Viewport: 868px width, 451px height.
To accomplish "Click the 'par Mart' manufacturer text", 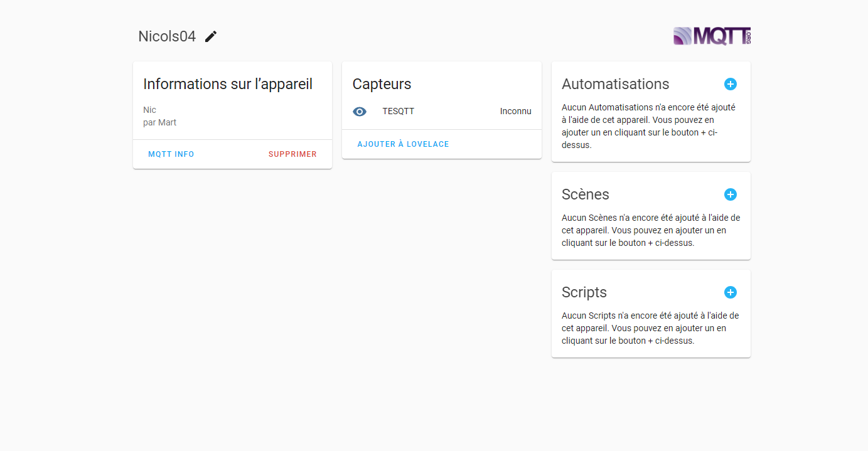I will coord(159,123).
